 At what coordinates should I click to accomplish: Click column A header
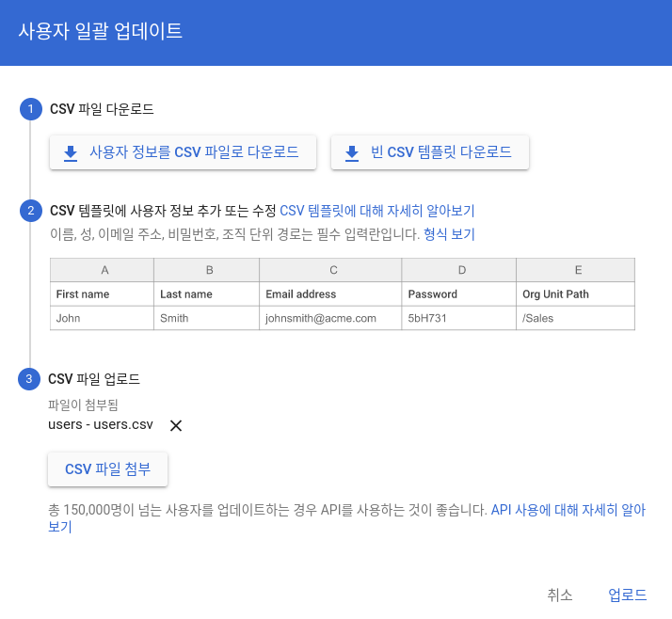coord(102,270)
